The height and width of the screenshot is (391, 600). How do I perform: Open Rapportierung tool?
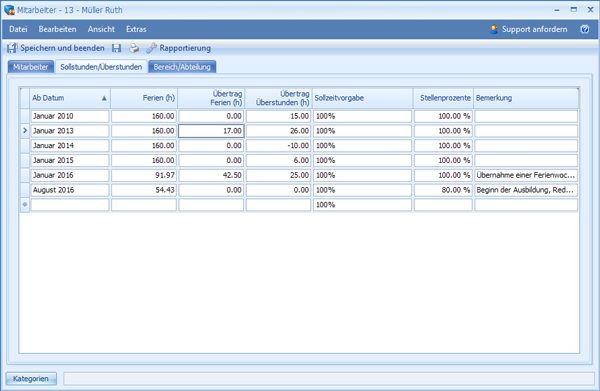pos(178,48)
